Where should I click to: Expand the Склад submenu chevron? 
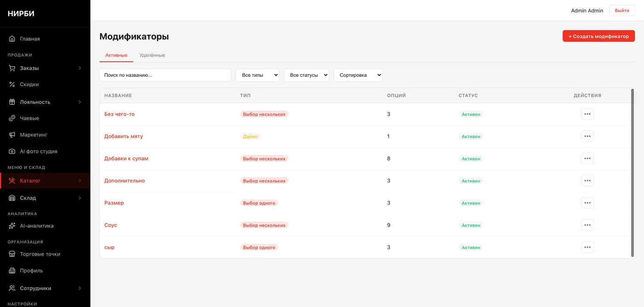click(x=80, y=198)
